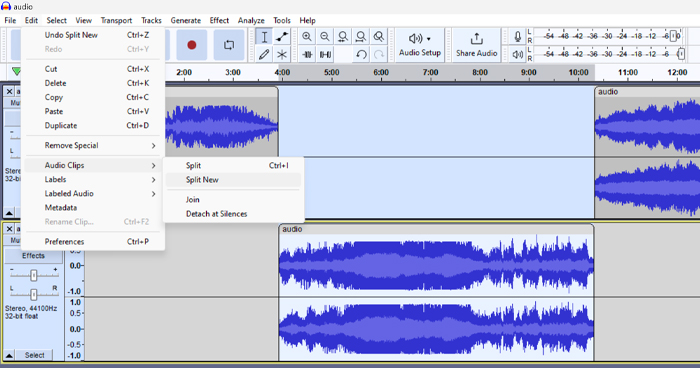
Task: Click Silence audio selection icon
Action: 325,54
